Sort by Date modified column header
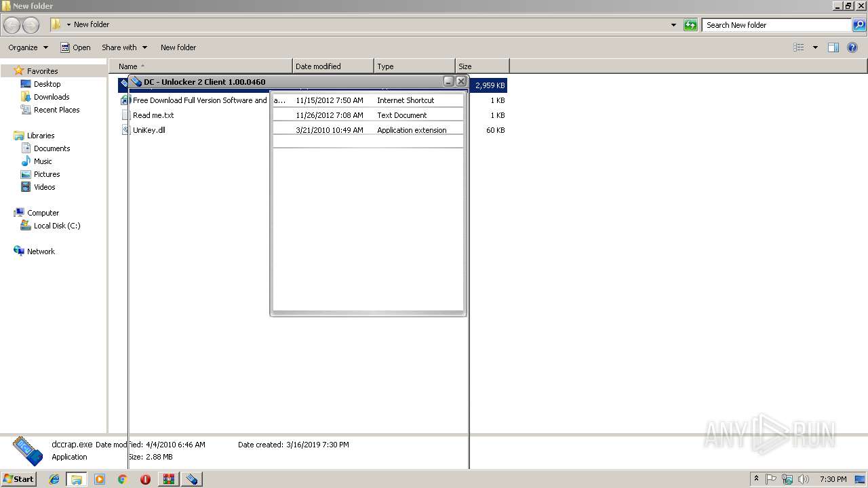 [x=333, y=66]
